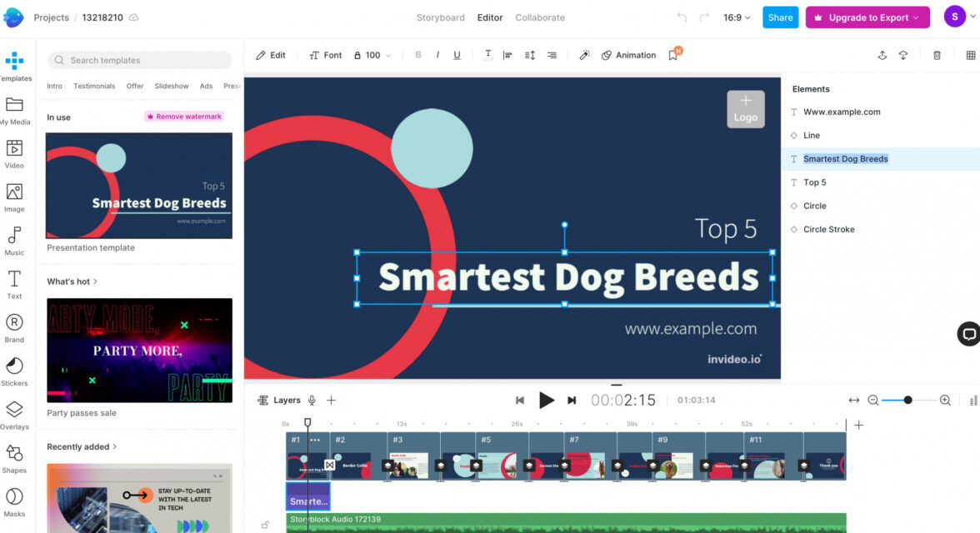
Task: Open the Music panel
Action: click(x=14, y=242)
